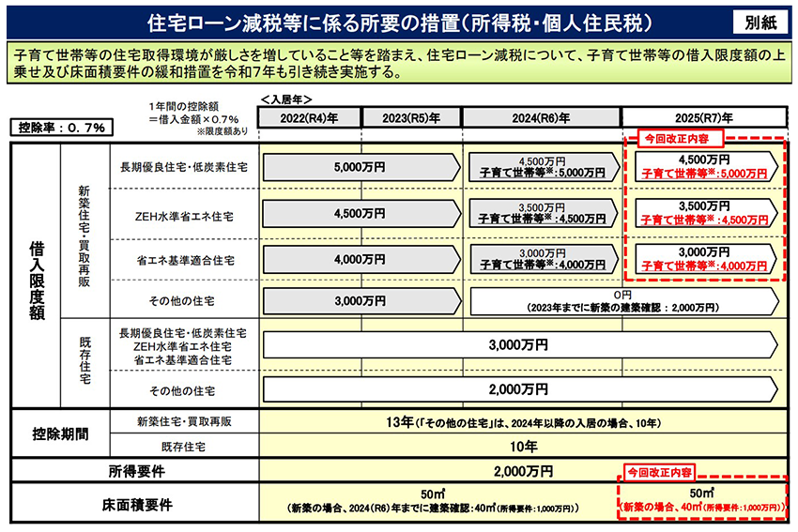Image resolution: width=798 pixels, height=532 pixels.
Task: Click the 別紙 box in the title bar
Action: pos(759,19)
